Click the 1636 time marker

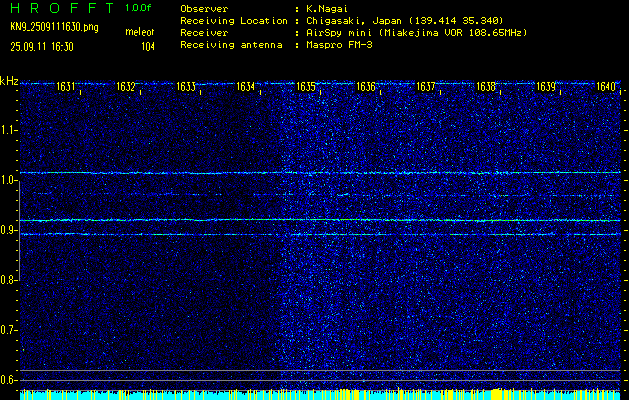point(366,87)
